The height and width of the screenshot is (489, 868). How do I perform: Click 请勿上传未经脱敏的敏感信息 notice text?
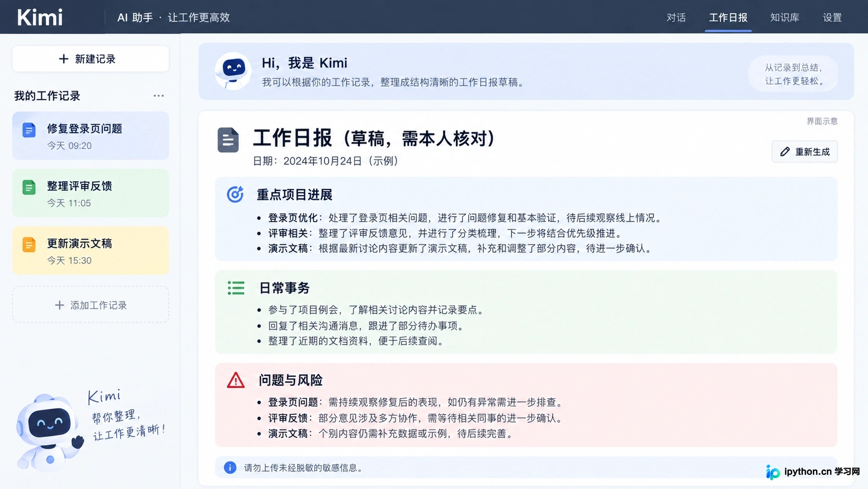[304, 468]
